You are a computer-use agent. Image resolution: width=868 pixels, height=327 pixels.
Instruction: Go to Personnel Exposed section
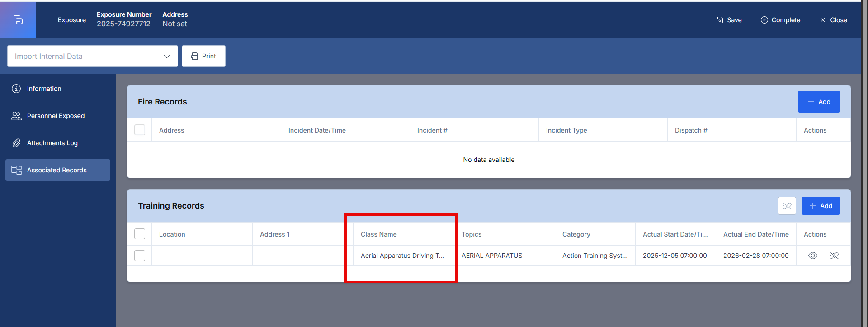pos(56,116)
